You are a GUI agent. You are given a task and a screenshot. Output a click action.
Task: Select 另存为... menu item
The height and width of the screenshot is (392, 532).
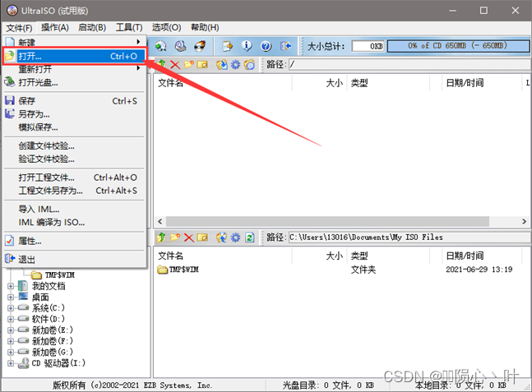pos(75,114)
